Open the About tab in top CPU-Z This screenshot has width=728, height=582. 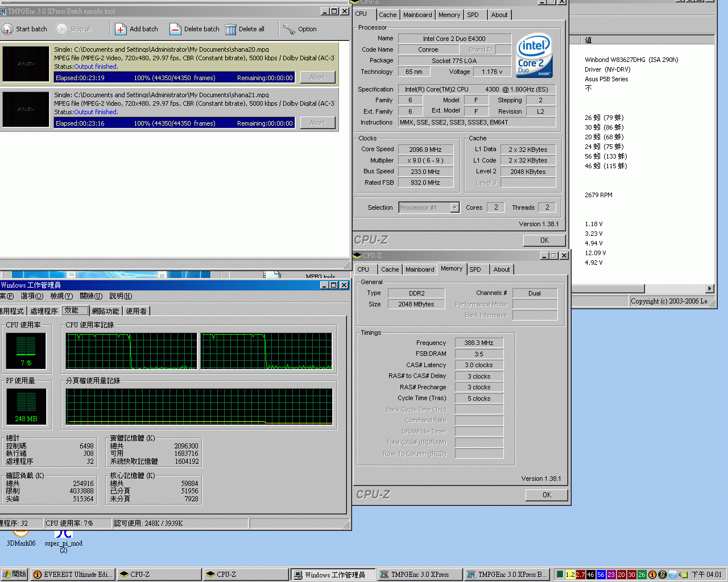[x=499, y=15]
